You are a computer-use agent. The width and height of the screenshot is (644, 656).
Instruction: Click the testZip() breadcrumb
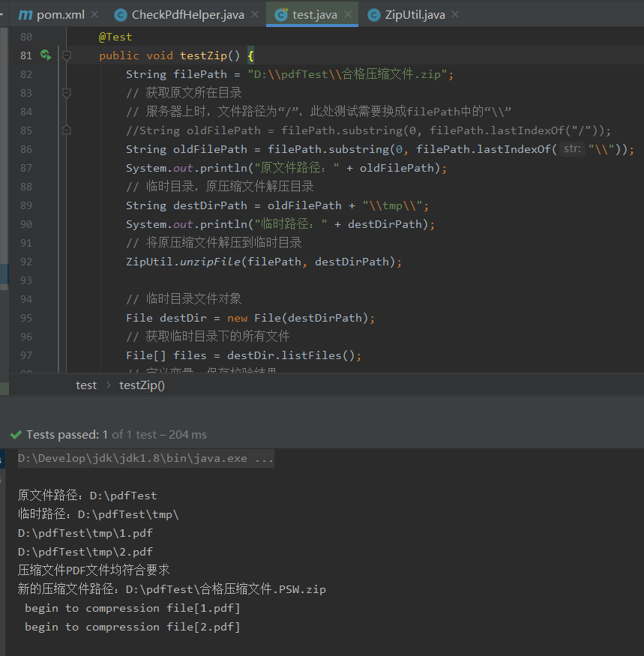click(142, 385)
